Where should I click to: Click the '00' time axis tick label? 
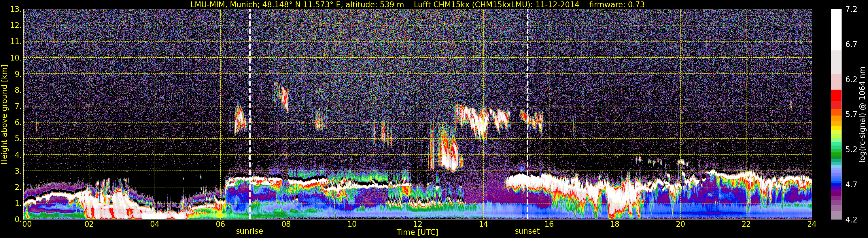point(27,224)
